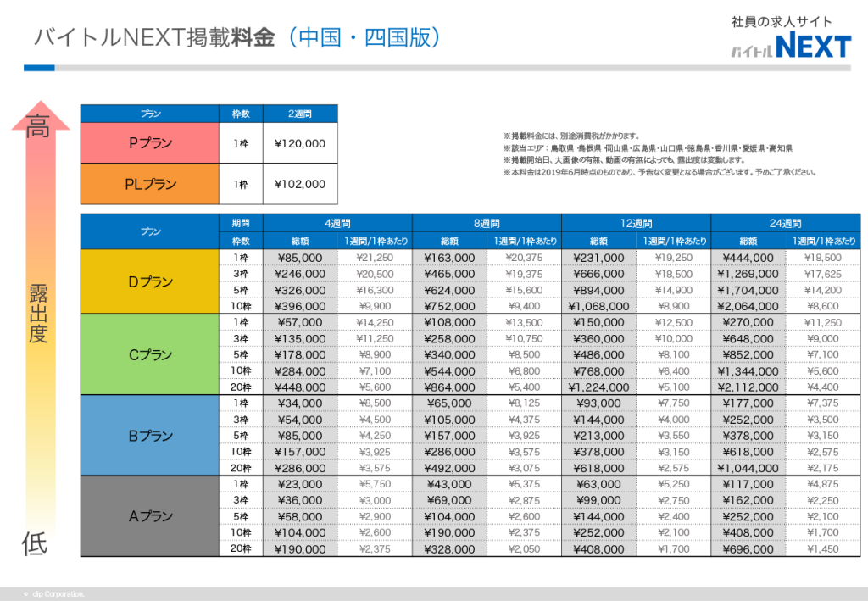The width and height of the screenshot is (868, 601).
Task: Click the ¥465,000 cell
Action: point(449,274)
